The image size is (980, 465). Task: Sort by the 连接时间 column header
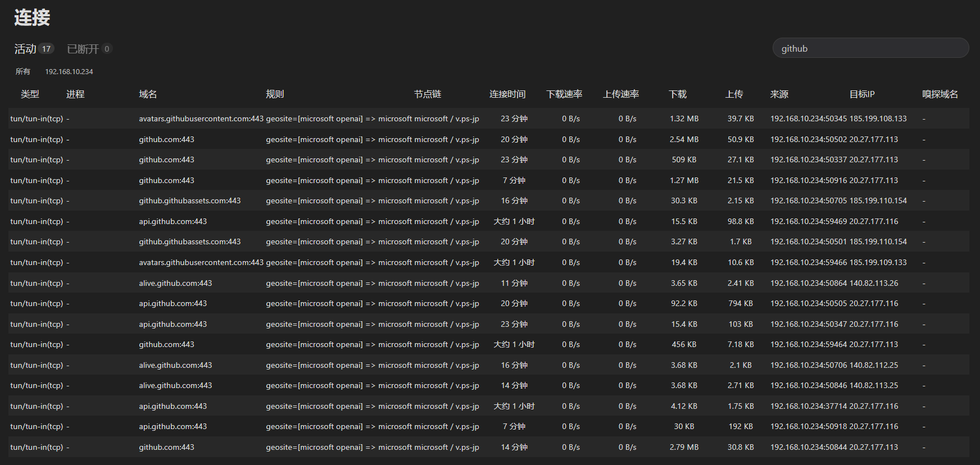click(507, 94)
